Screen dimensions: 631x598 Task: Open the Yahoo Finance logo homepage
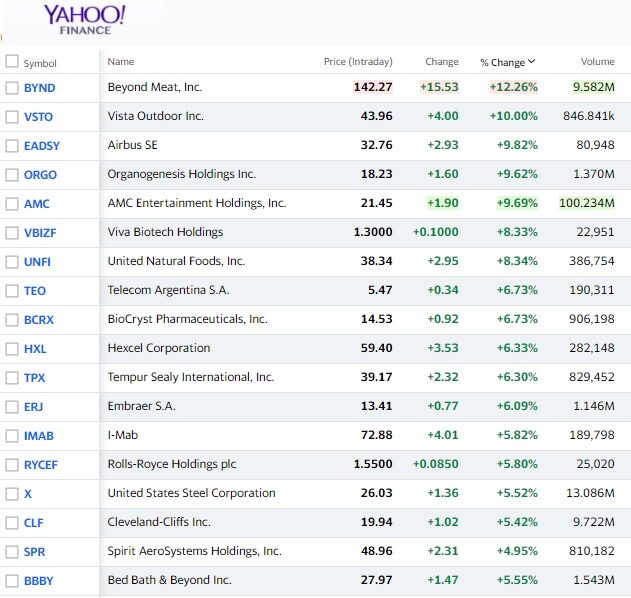[85, 20]
